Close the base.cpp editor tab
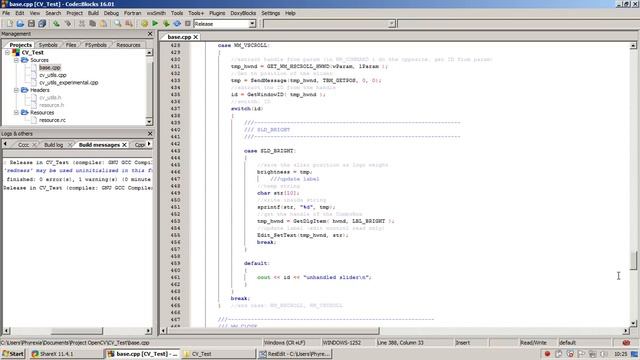 tap(196, 37)
